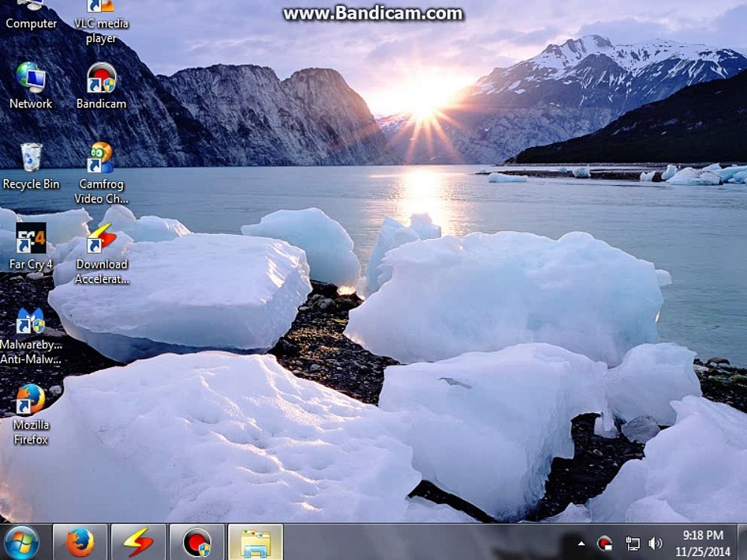This screenshot has height=560, width=747.
Task: Select the Malwarebytes Anti-Malware shortcut
Action: tap(31, 336)
